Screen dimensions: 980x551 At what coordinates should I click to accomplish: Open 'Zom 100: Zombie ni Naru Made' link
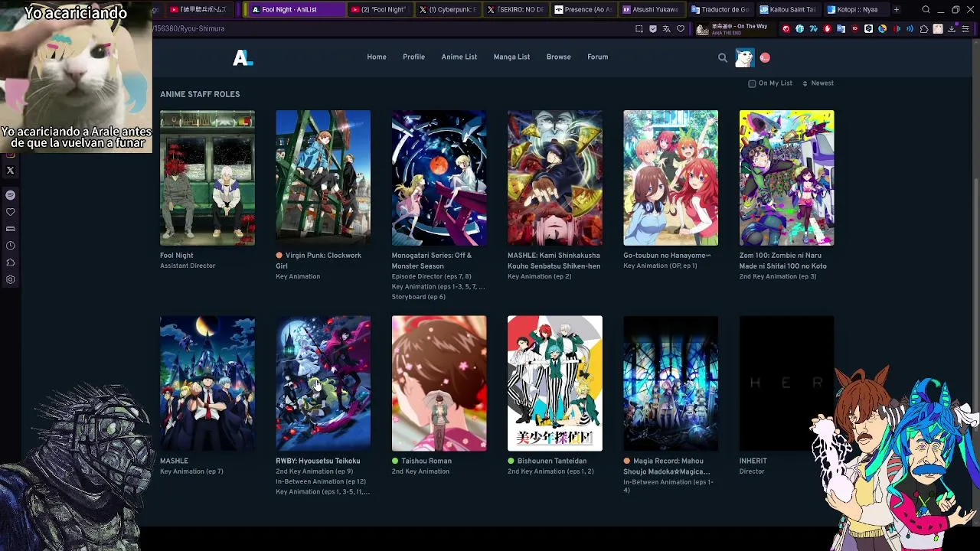point(783,261)
